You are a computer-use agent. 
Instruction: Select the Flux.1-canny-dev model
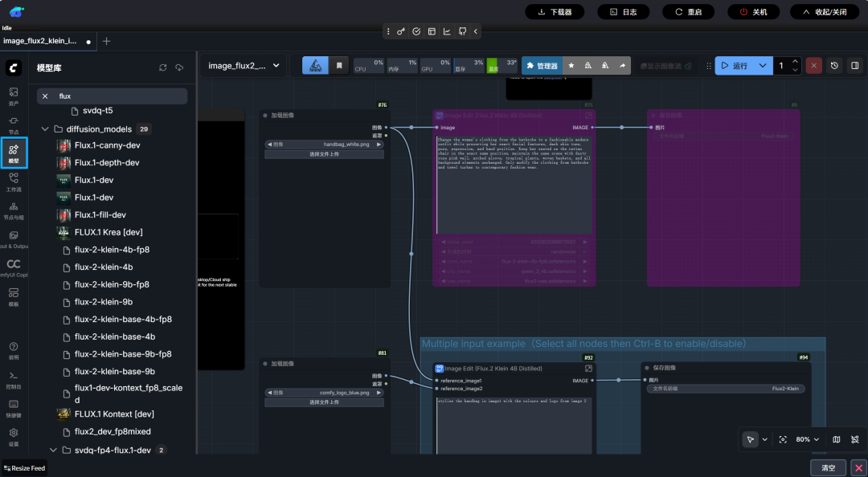[107, 145]
